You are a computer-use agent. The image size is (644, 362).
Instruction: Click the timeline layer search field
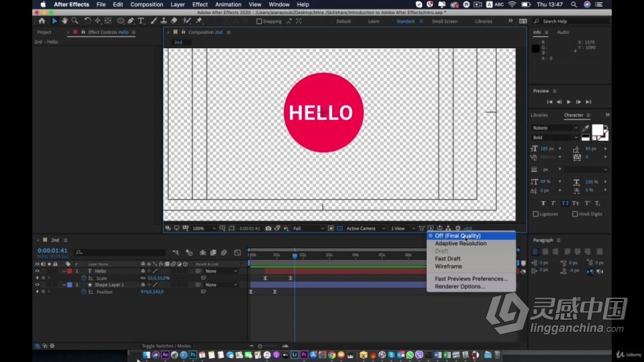click(x=120, y=253)
